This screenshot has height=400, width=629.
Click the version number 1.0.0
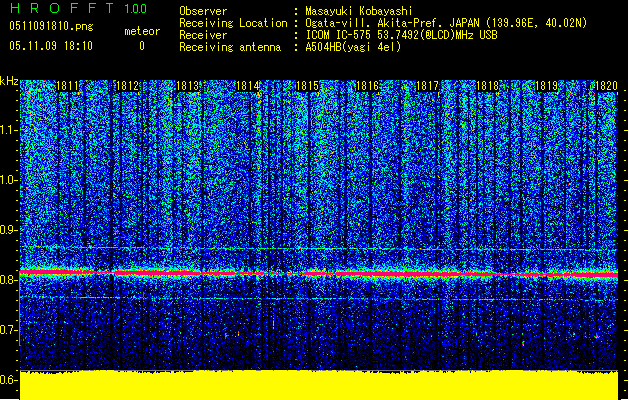(135, 9)
